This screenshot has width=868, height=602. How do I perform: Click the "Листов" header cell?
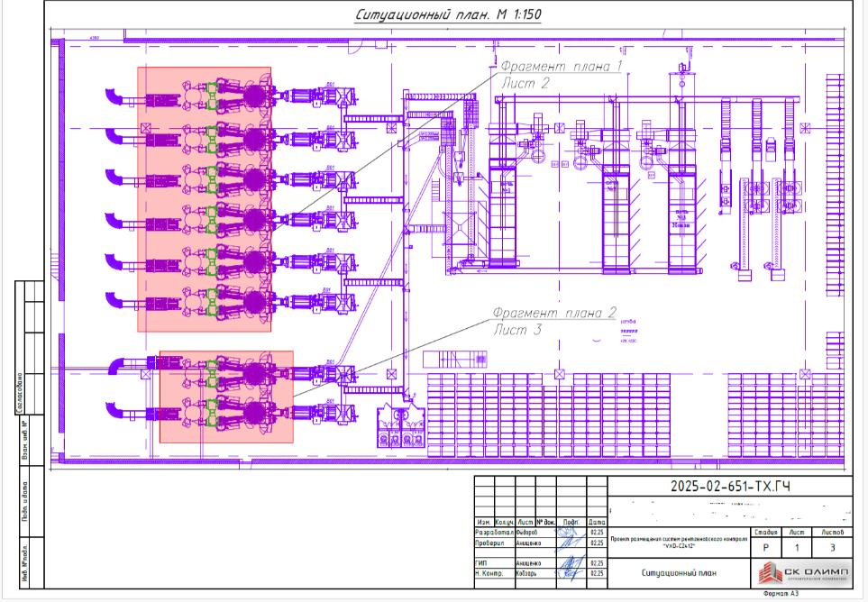pyautogui.click(x=832, y=532)
